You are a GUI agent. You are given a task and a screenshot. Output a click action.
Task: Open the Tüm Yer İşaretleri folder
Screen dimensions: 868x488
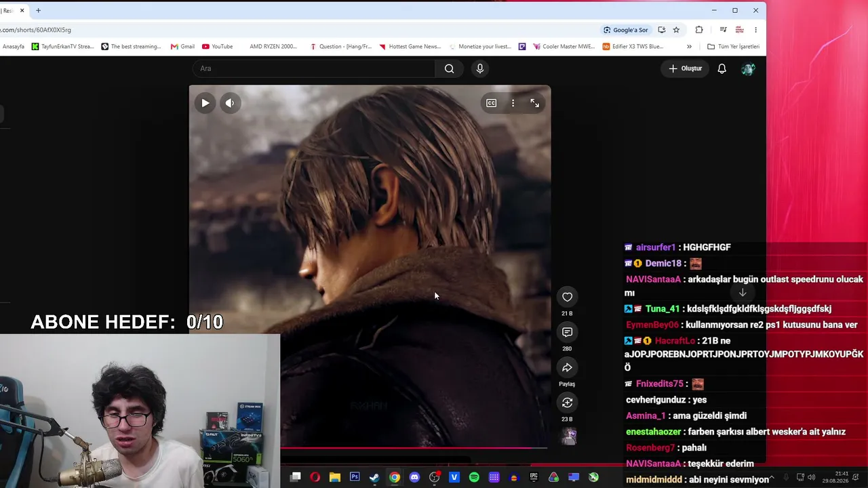pos(733,47)
